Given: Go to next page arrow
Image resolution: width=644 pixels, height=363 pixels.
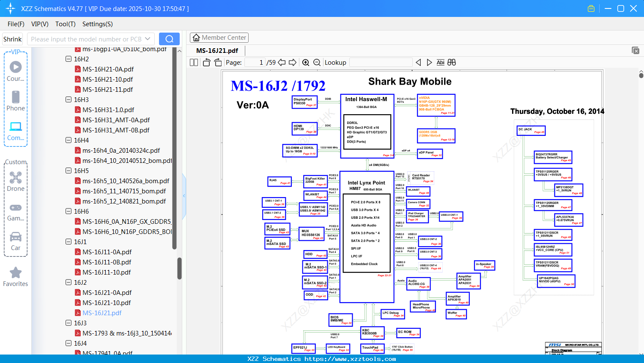Looking at the screenshot, I should click(293, 63).
